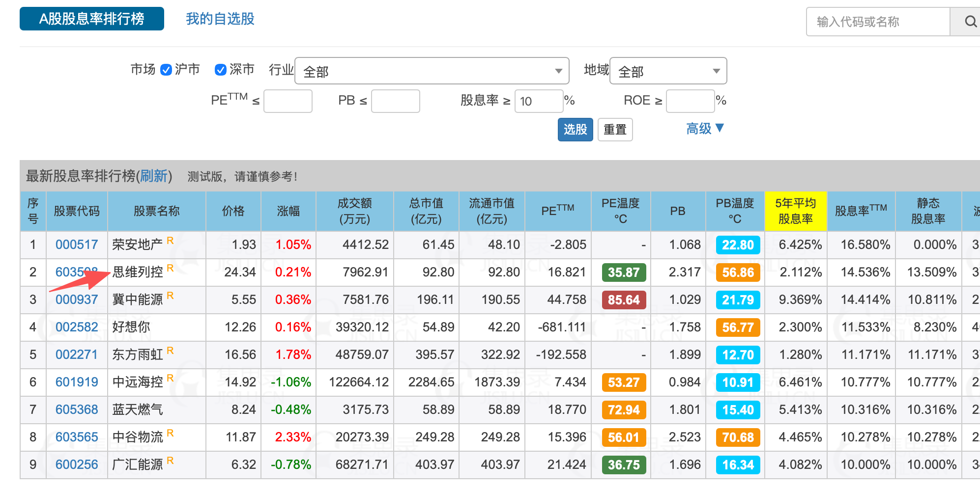
Task: Click the 22.80 PB temperature badge
Action: pyautogui.click(x=737, y=245)
